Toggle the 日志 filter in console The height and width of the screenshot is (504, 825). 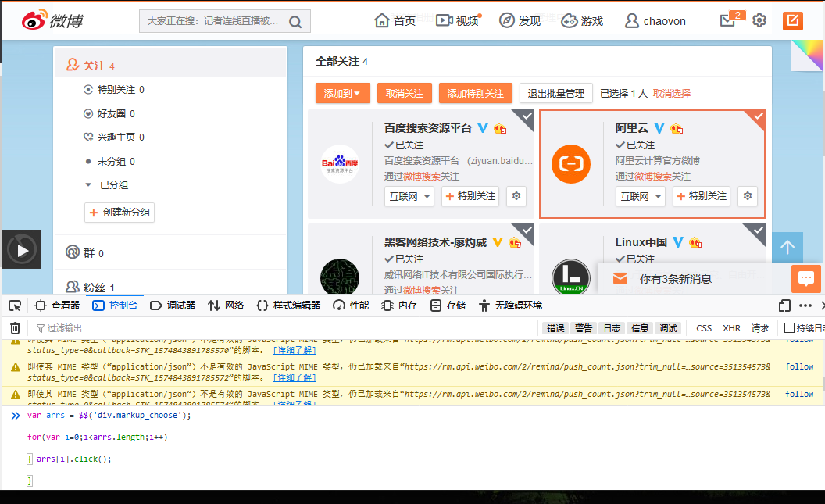coord(612,328)
